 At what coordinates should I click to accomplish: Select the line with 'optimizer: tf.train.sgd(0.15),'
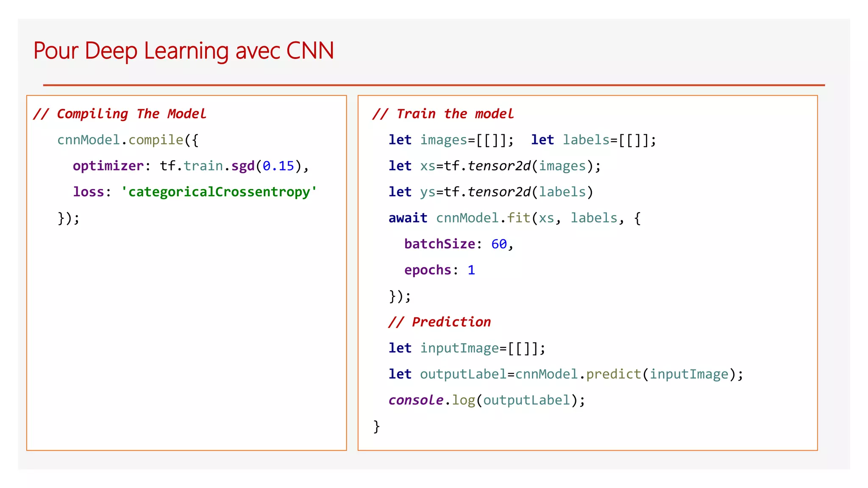191,166
